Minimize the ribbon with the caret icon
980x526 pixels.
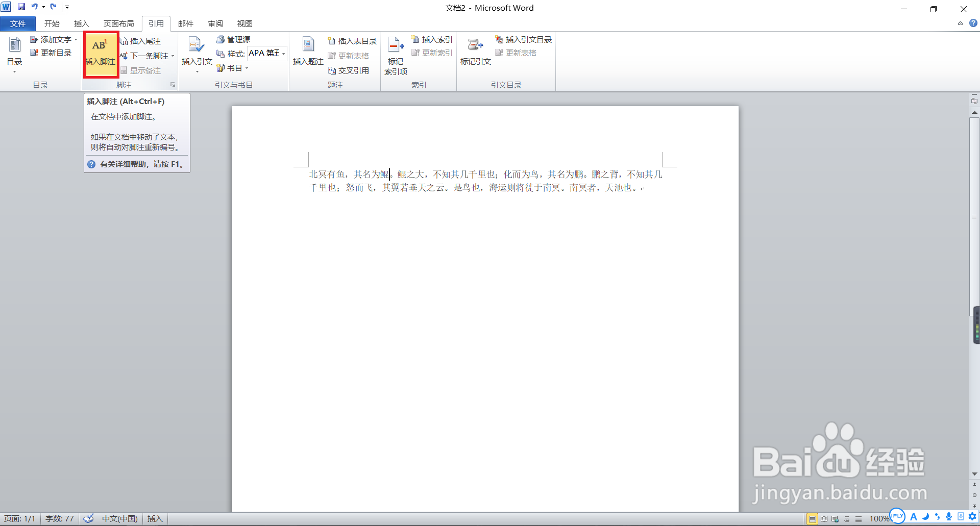pos(960,23)
